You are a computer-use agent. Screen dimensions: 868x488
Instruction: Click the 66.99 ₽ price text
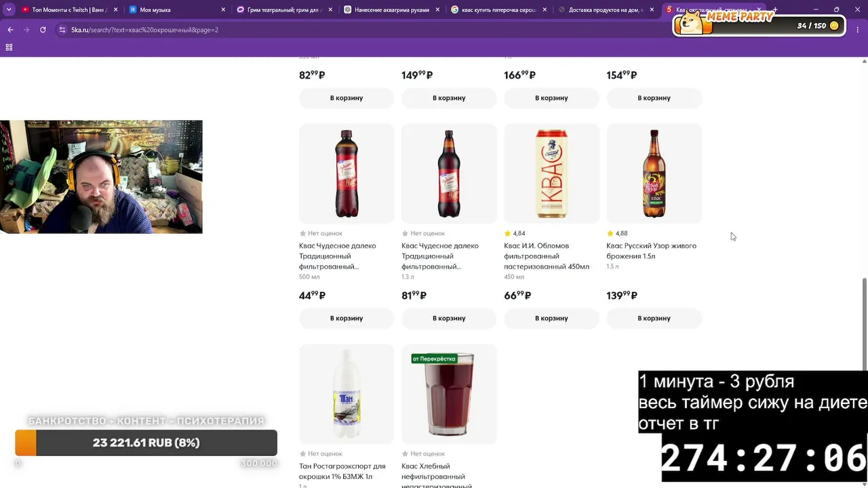coord(517,296)
